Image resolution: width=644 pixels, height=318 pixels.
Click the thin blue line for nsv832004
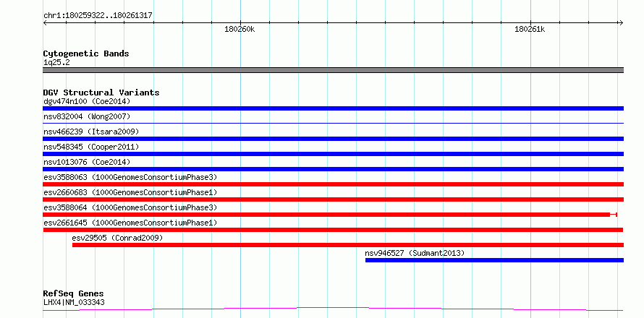(x=333, y=123)
